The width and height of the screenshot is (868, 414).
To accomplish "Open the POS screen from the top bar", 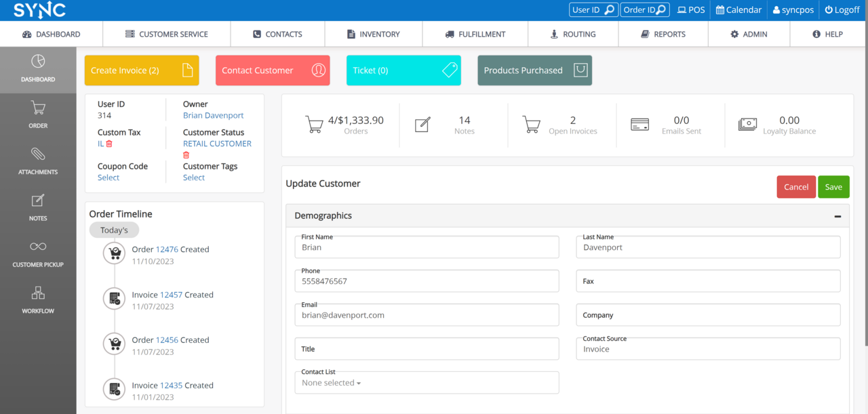I will point(690,9).
